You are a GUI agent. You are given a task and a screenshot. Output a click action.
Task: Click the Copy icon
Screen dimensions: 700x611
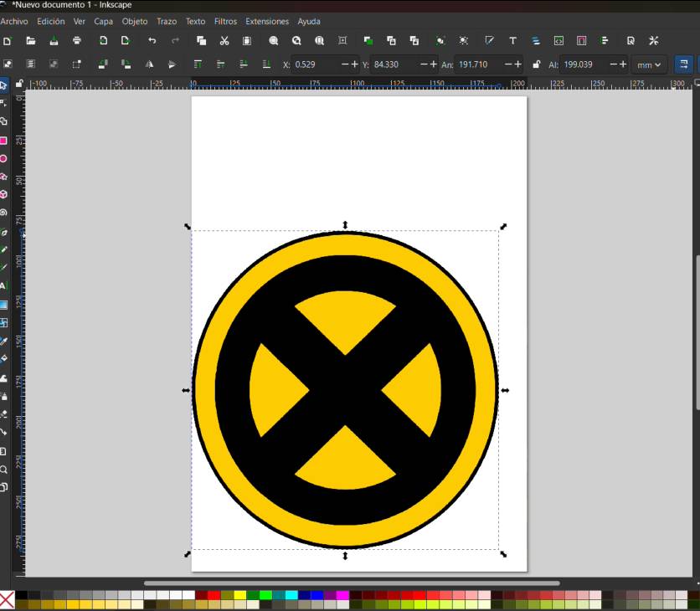pos(201,41)
